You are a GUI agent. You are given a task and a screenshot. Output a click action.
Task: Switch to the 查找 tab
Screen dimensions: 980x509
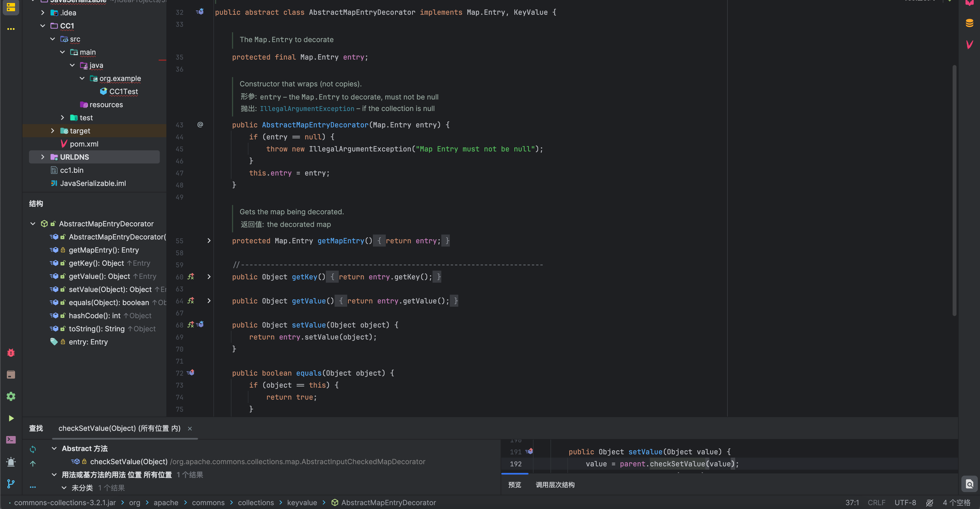[x=36, y=428]
